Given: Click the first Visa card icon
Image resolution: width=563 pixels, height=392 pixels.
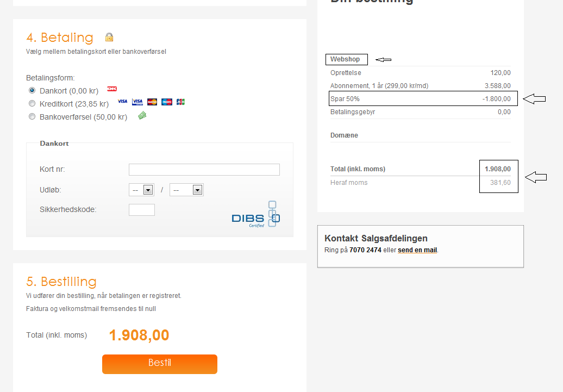Looking at the screenshot, I should tap(123, 102).
